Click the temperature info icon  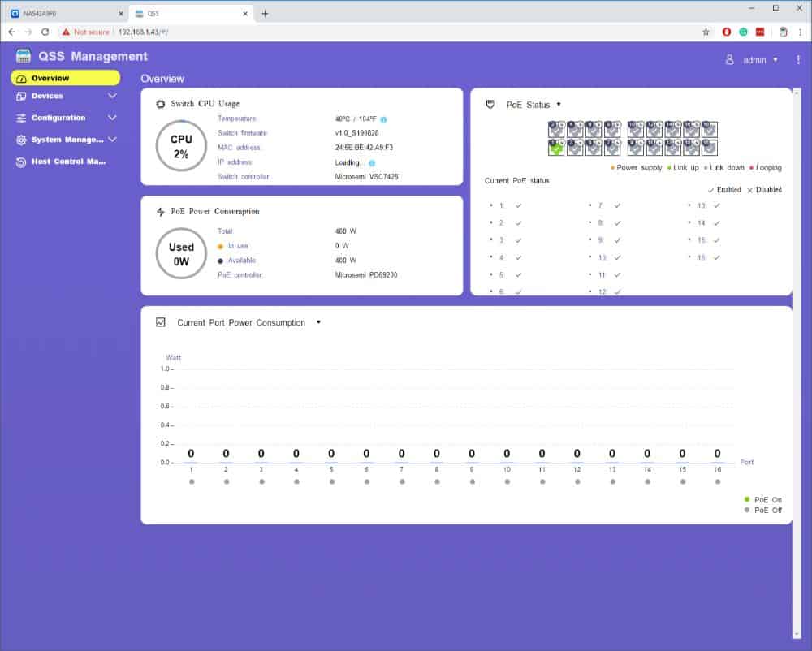coord(383,119)
